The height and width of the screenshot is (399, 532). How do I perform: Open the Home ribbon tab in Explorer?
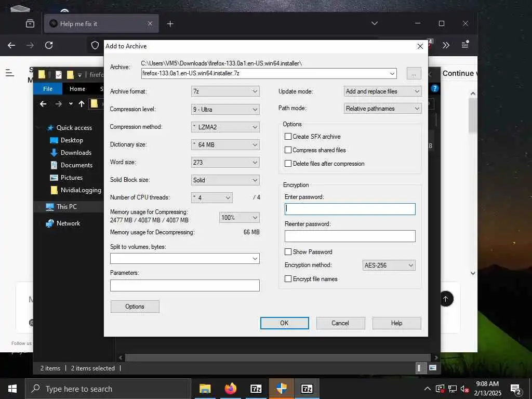coord(77,89)
